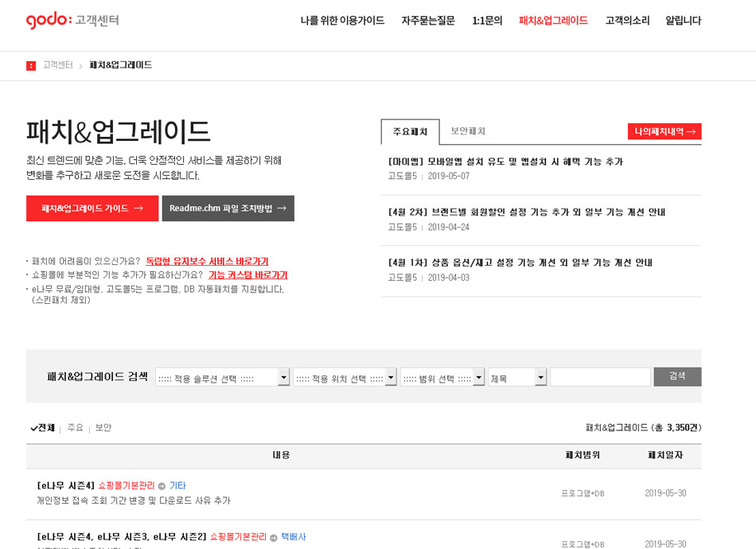
Task: Switch to the 보안패치 tab
Action: point(468,131)
